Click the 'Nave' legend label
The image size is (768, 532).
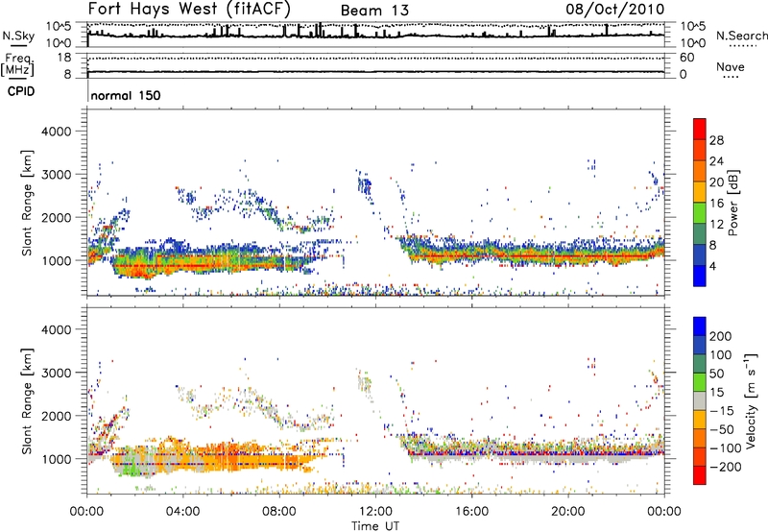point(731,67)
